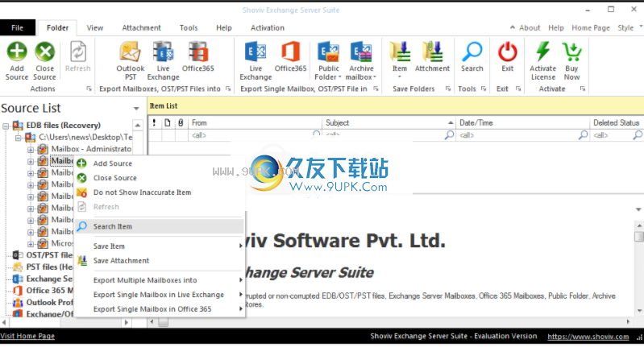This screenshot has height=347, width=644.
Task: Click the search magnifier in Subject filter
Action: point(449,134)
